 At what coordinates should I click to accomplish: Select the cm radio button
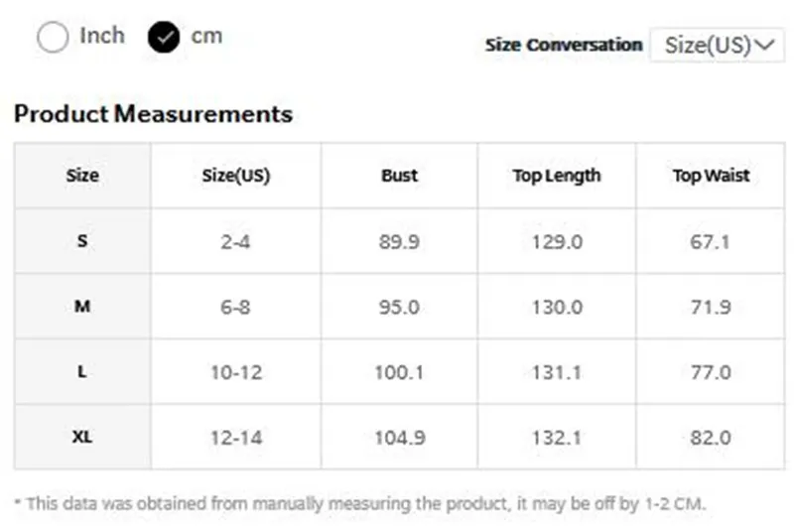click(x=164, y=37)
